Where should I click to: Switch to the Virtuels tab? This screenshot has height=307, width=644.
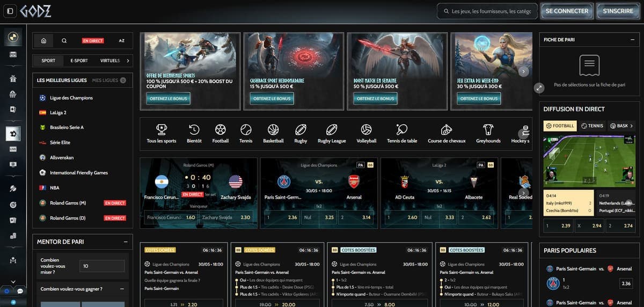point(110,61)
